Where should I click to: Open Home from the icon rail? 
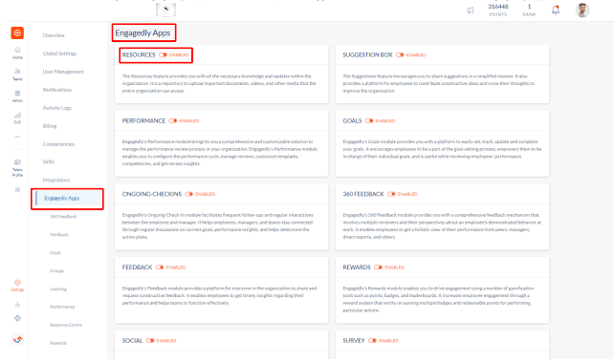[x=17, y=53]
